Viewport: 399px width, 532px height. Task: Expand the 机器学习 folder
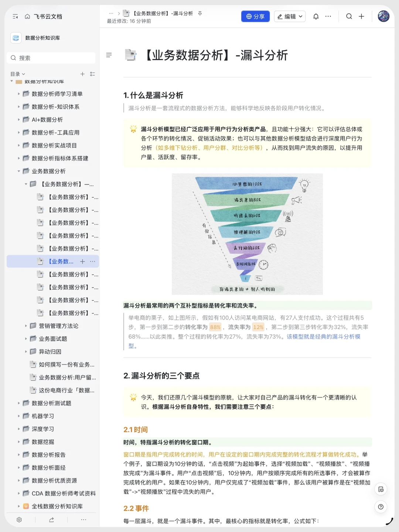[x=19, y=416]
